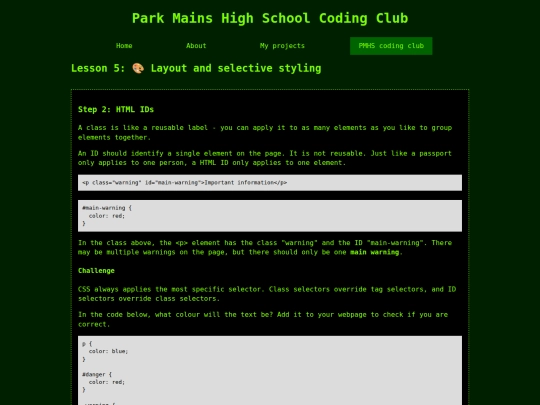540x405 pixels.
Task: Click the Step 2: HTML IDs heading
Action: click(x=116, y=110)
